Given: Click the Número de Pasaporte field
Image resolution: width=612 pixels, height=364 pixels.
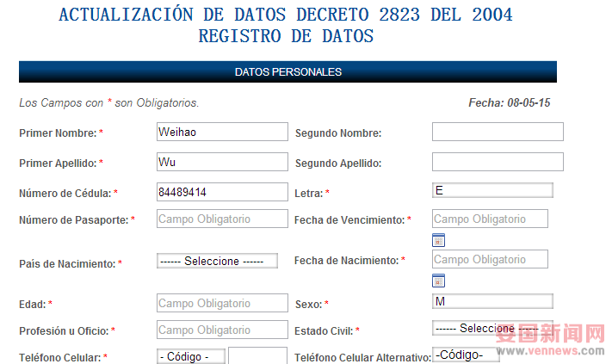Looking at the screenshot, I should pyautogui.click(x=222, y=219).
